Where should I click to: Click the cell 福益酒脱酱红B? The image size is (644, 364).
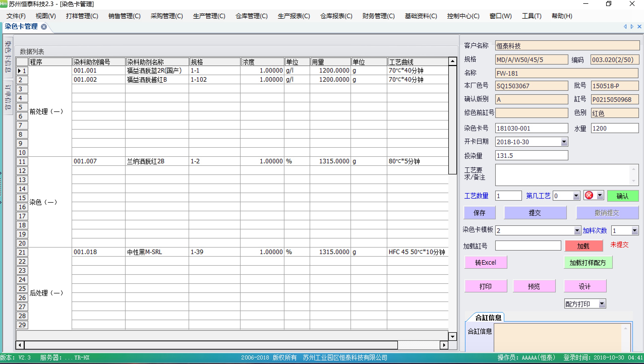(x=157, y=80)
